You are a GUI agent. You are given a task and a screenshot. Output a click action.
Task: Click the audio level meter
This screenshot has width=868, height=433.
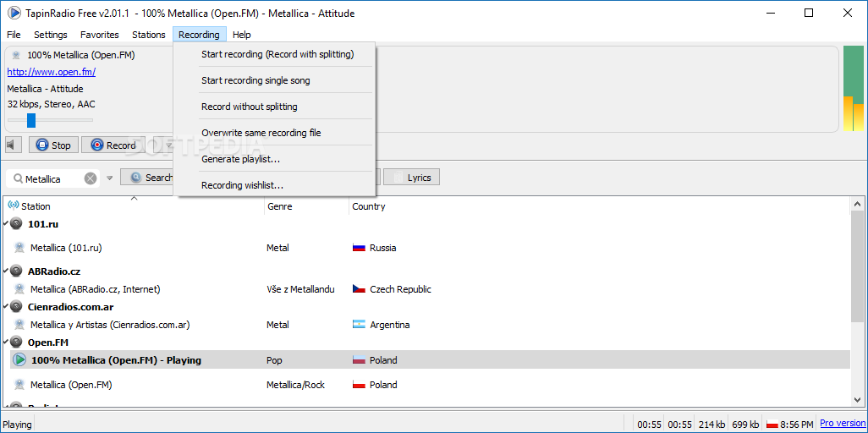[x=853, y=89]
